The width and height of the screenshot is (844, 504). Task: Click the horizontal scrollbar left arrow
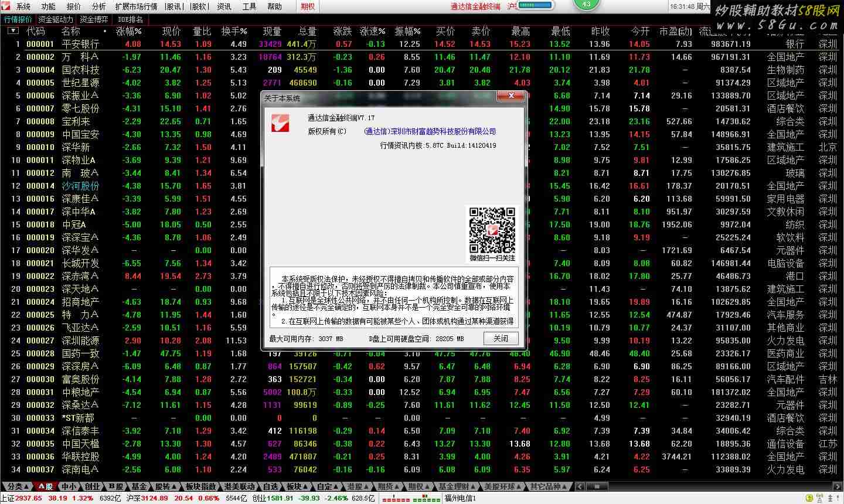(x=579, y=486)
